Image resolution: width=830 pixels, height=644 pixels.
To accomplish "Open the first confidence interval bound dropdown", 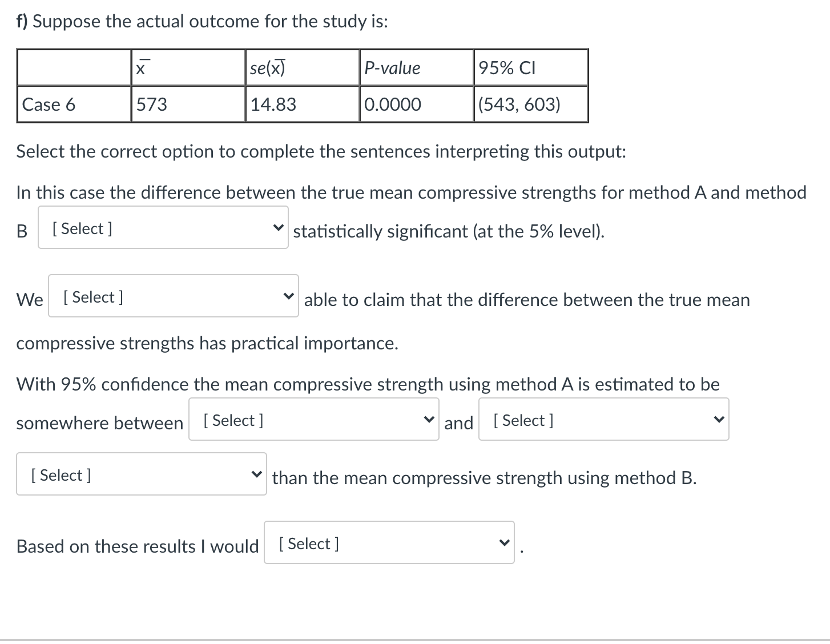I will pyautogui.click(x=313, y=419).
